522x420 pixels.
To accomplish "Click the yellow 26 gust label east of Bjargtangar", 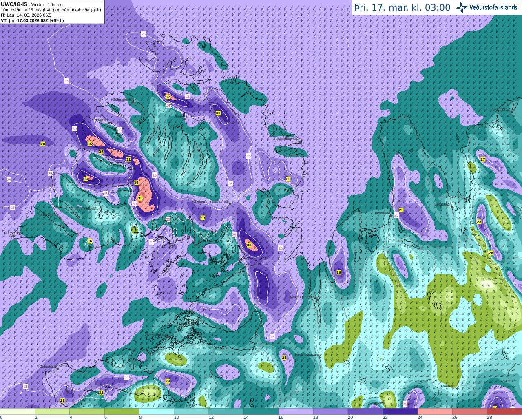I will (90, 241).
